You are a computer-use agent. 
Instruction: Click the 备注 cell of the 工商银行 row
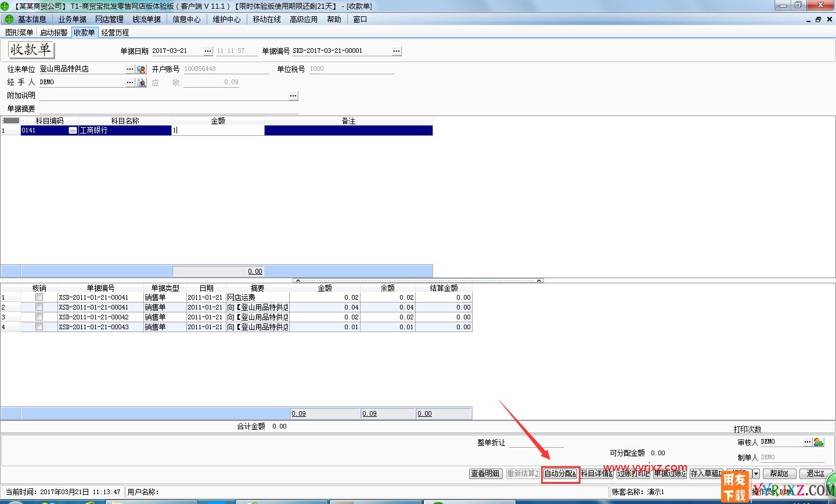pos(348,131)
